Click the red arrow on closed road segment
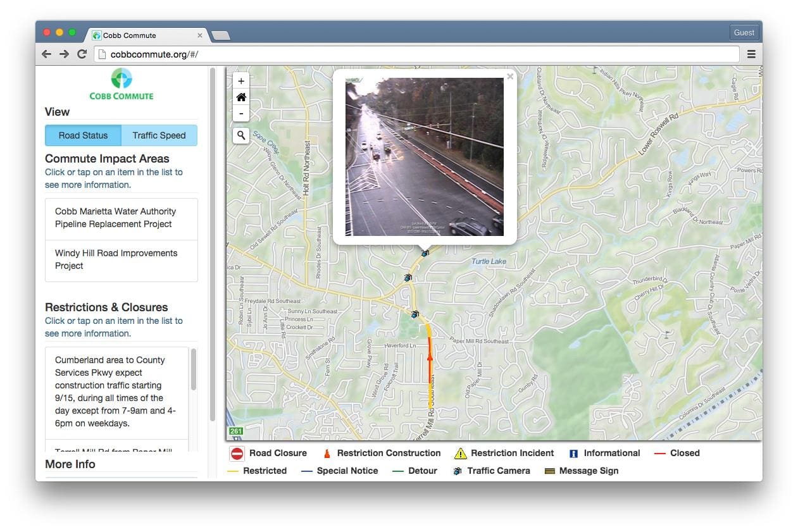The height and width of the screenshot is (532, 798). point(430,357)
